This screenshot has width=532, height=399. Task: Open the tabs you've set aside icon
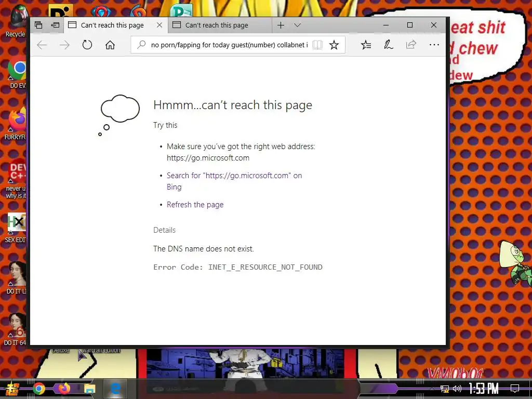click(x=38, y=25)
